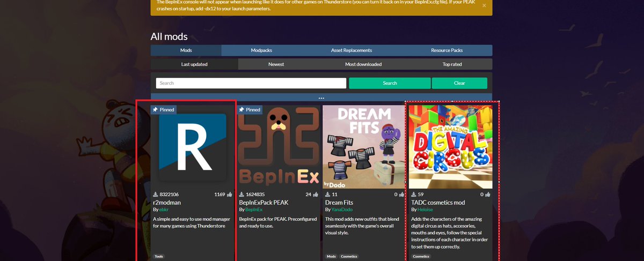Image resolution: width=644 pixels, height=261 pixels.
Task: Click the green Search button
Action: (390, 83)
